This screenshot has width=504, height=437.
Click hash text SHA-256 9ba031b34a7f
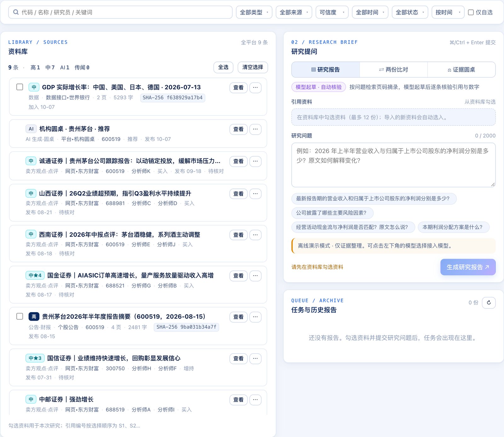pyautogui.click(x=186, y=327)
